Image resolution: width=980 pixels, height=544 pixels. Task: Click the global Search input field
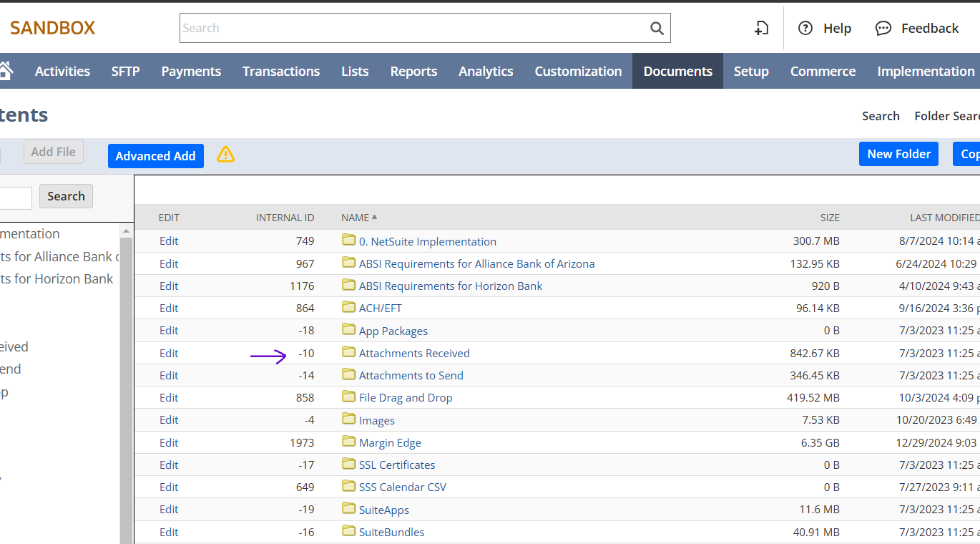pos(411,28)
